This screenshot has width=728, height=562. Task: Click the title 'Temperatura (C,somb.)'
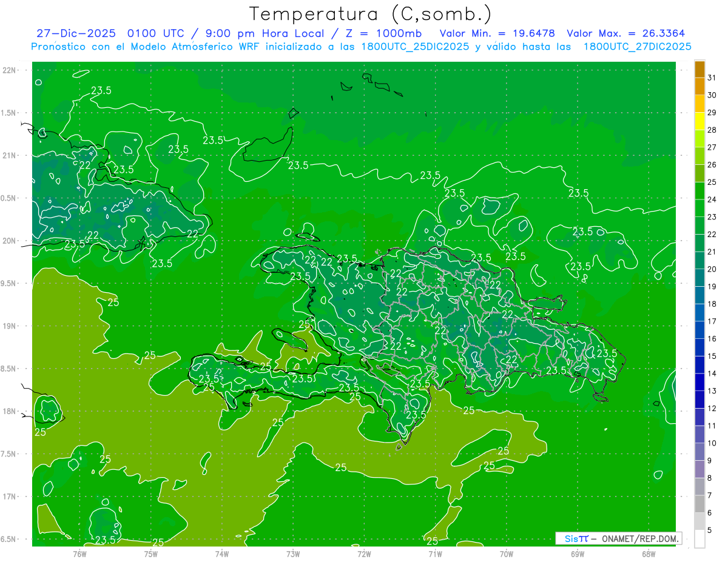coord(371,14)
